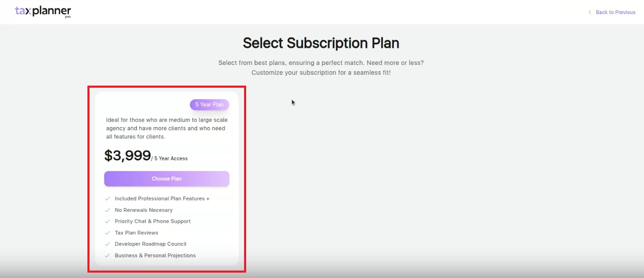
Task: Click the Priority Chat & Phone Support text
Action: 153,221
